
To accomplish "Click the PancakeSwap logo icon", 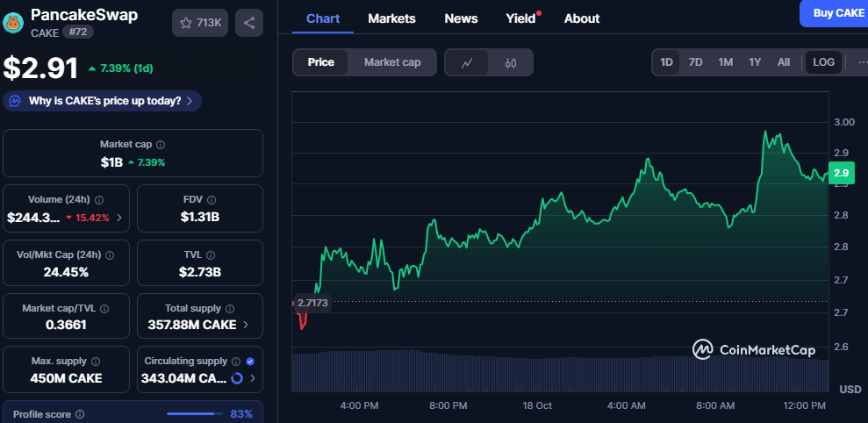I will coord(13,22).
